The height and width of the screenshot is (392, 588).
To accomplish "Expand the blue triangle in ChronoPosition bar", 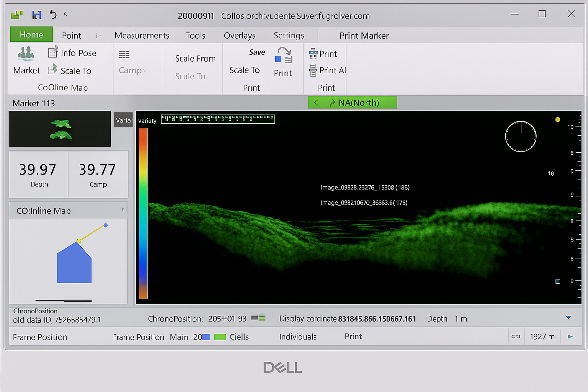I will click(568, 318).
